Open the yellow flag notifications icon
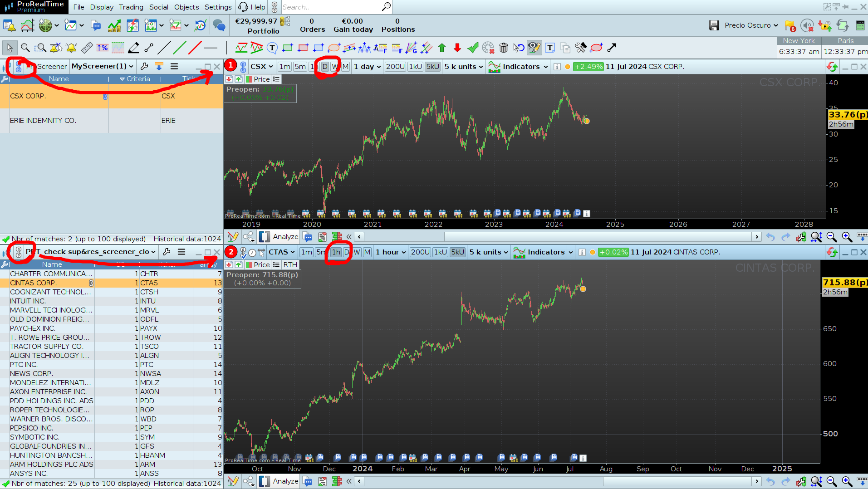 (790, 26)
